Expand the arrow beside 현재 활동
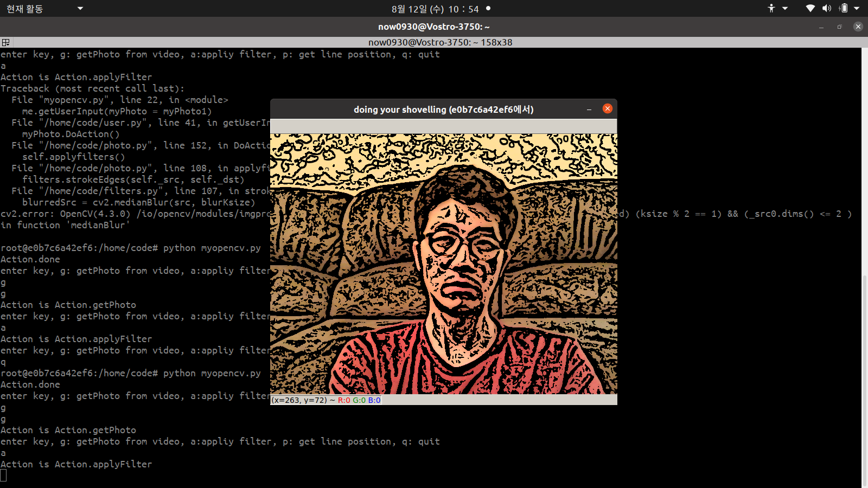Viewport: 868px width, 488px height. pyautogui.click(x=80, y=8)
